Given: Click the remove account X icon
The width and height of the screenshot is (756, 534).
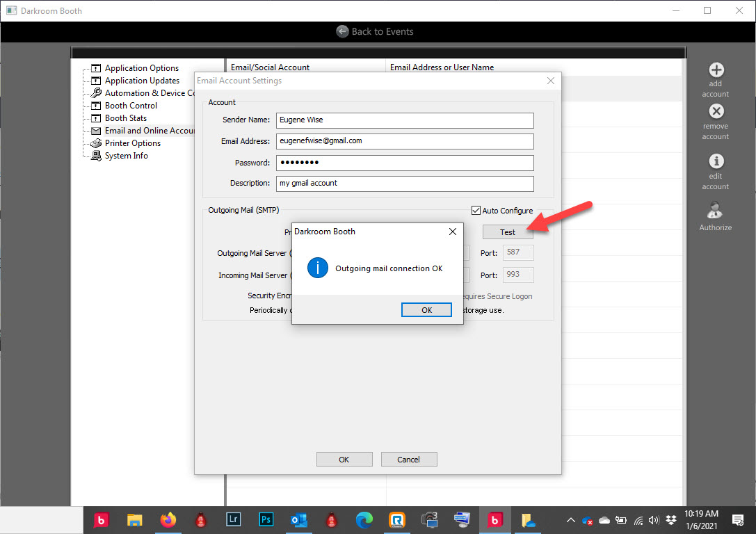Looking at the screenshot, I should click(716, 111).
